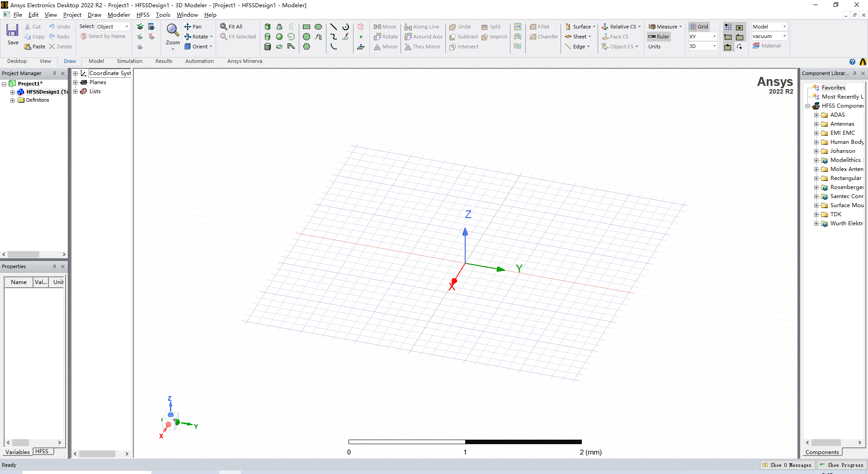Open the help question mark icon
868x474 pixels.
[x=852, y=62]
